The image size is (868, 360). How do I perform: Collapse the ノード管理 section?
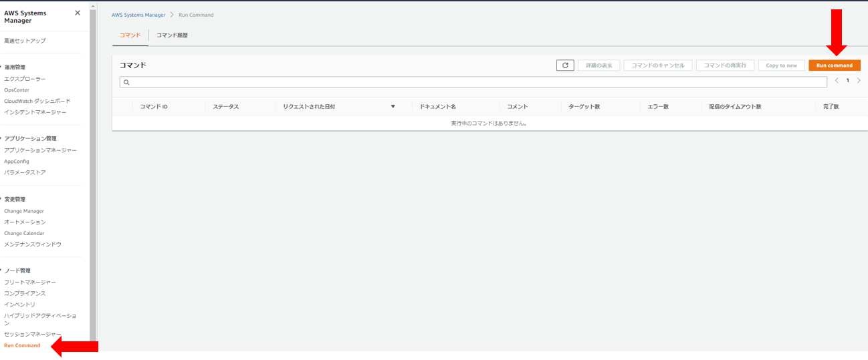point(17,271)
